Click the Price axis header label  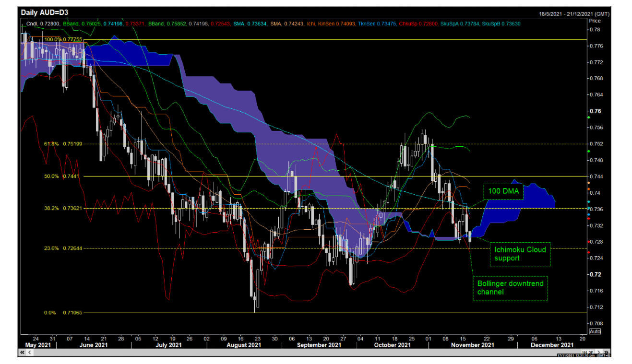click(x=594, y=22)
